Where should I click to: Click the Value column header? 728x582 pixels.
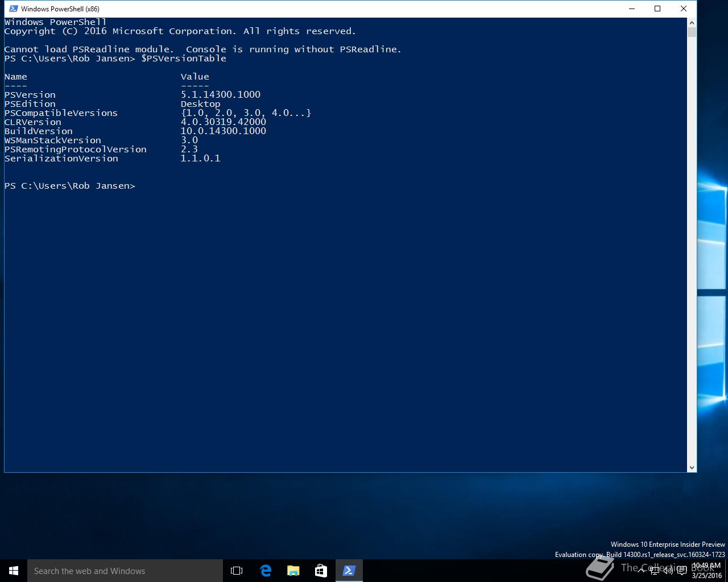point(195,77)
